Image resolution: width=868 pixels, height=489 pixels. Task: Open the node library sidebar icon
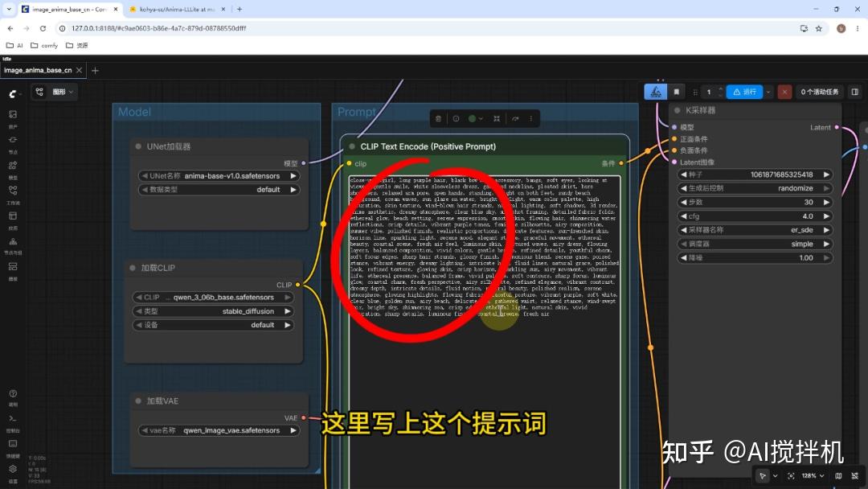pyautogui.click(x=13, y=140)
